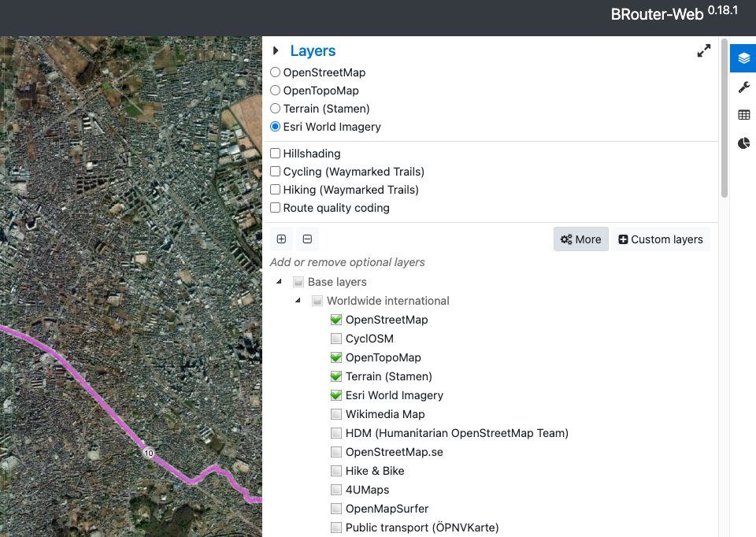Viewport: 756px width, 537px height.
Task: Open the table data tab icon
Action: tap(743, 115)
